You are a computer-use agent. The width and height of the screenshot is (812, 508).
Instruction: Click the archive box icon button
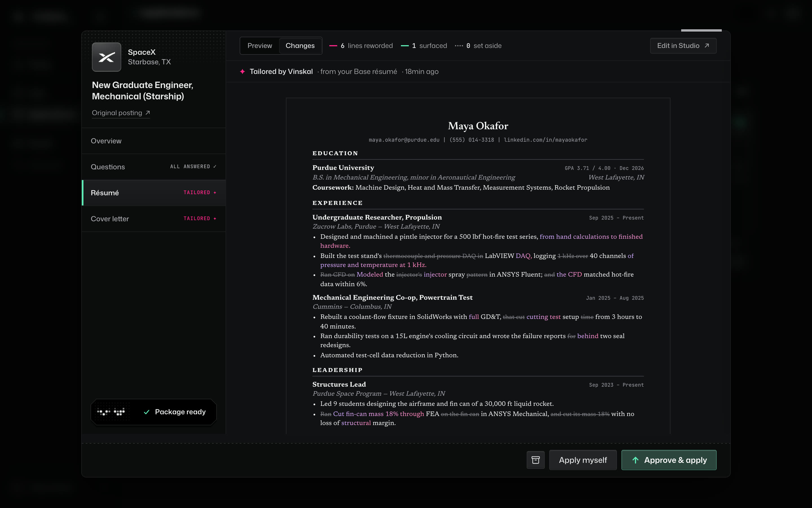coord(535,460)
